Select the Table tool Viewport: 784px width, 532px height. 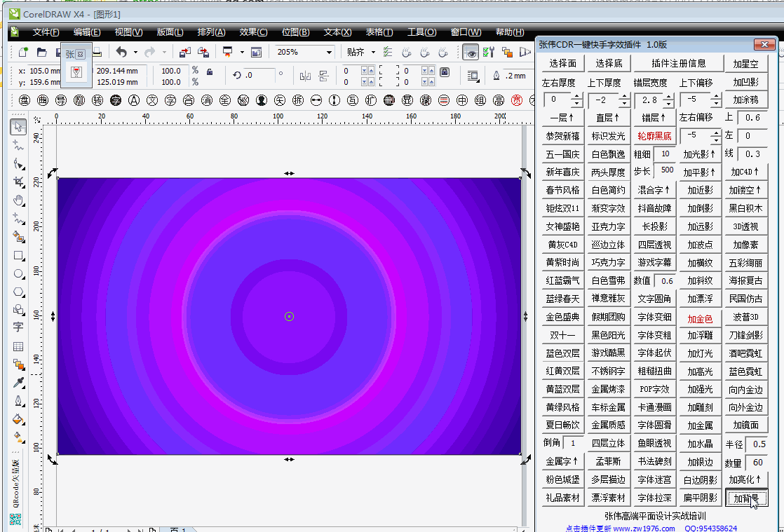click(18, 346)
